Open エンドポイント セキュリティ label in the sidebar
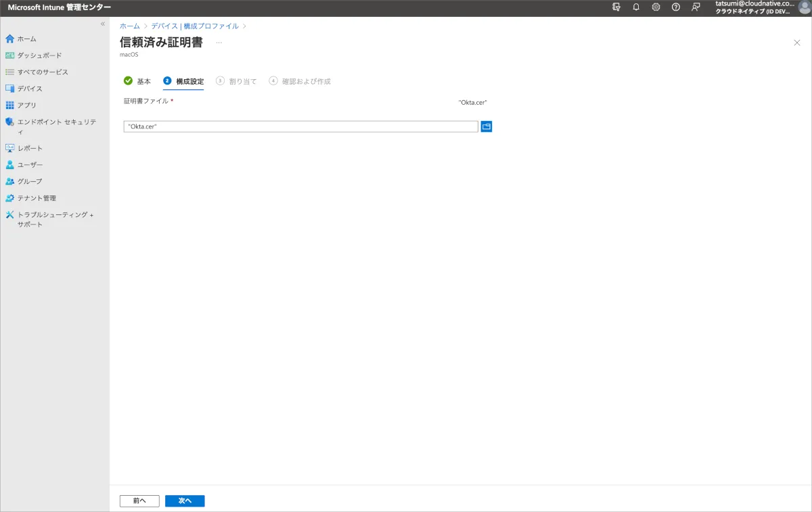Image resolution: width=812 pixels, height=512 pixels. pos(57,126)
